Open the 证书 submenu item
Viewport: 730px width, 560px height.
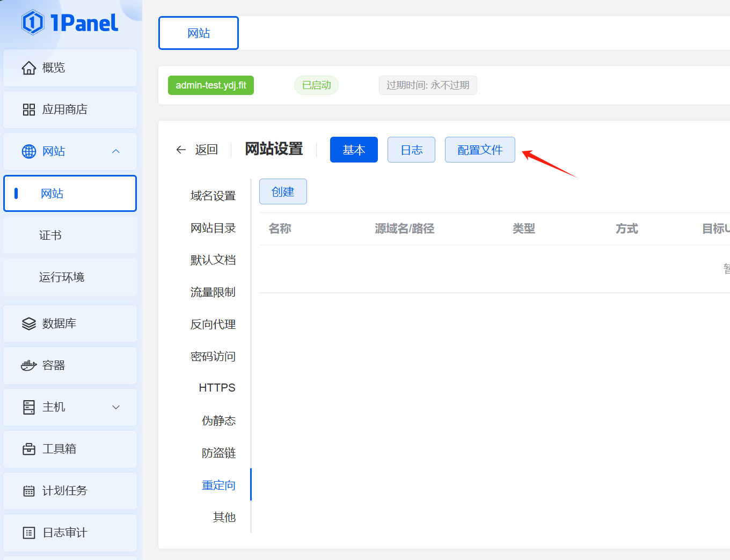(70, 235)
